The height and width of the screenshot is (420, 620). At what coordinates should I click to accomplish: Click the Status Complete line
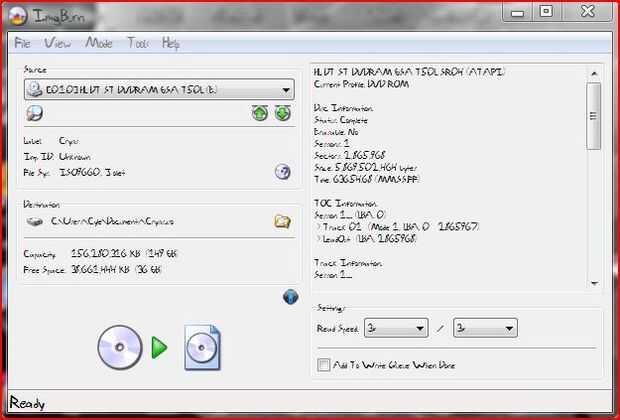[341, 120]
